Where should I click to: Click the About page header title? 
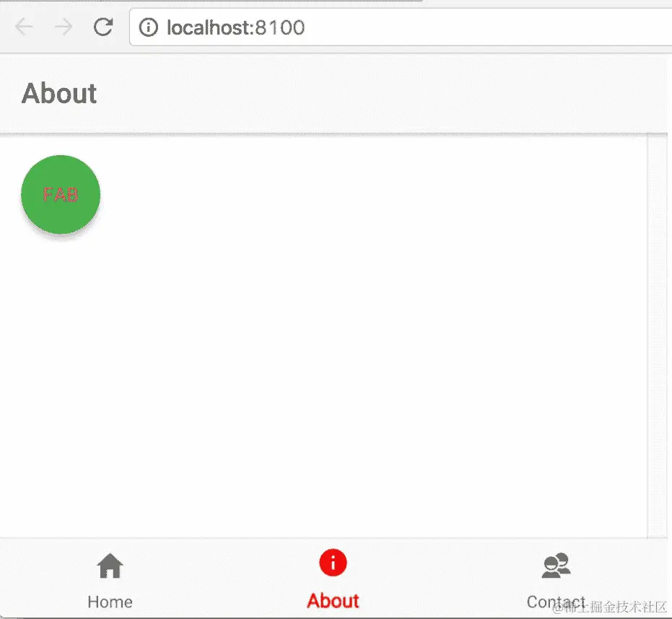59,93
